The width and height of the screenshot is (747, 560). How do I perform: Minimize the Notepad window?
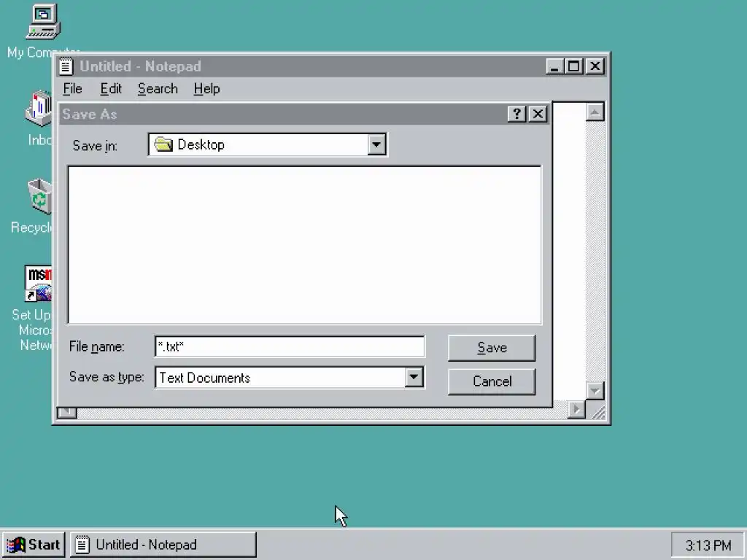click(x=554, y=66)
